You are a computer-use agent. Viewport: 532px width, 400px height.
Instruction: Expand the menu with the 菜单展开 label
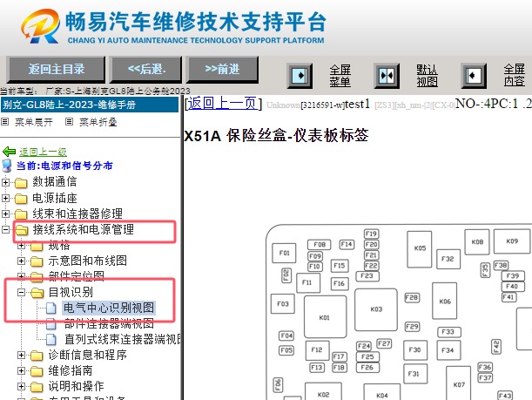34,122
